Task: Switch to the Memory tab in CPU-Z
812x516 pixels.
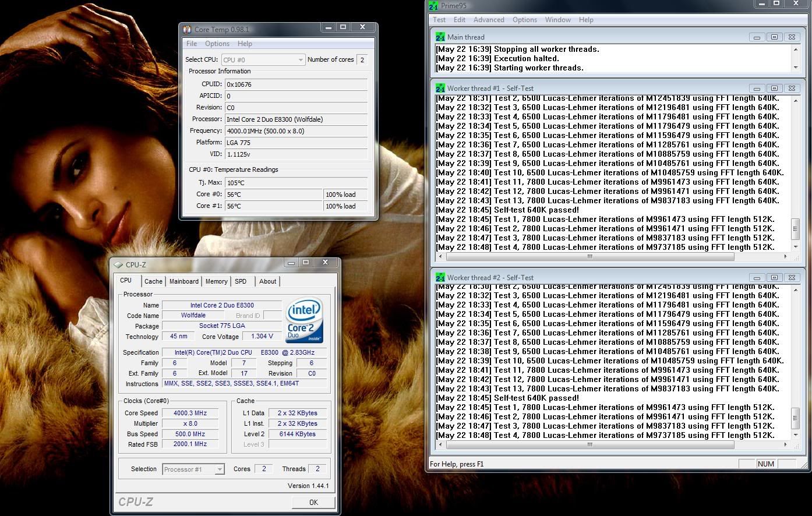Action: (x=217, y=281)
